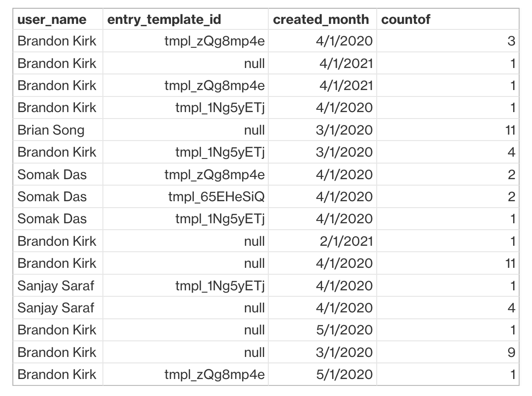Image resolution: width=532 pixels, height=396 pixels.
Task: Select first Somak Das name cell
Action: (58, 175)
